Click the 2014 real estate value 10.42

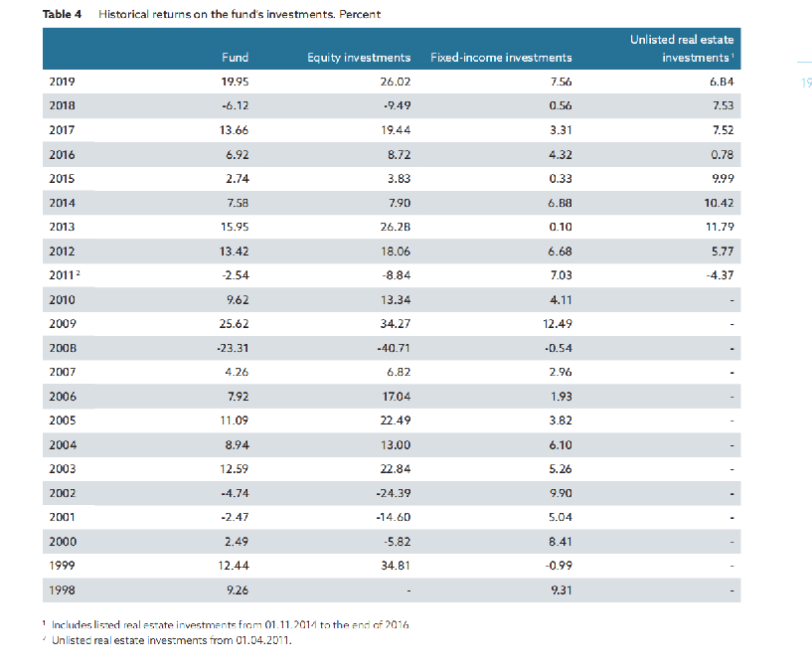click(x=718, y=203)
